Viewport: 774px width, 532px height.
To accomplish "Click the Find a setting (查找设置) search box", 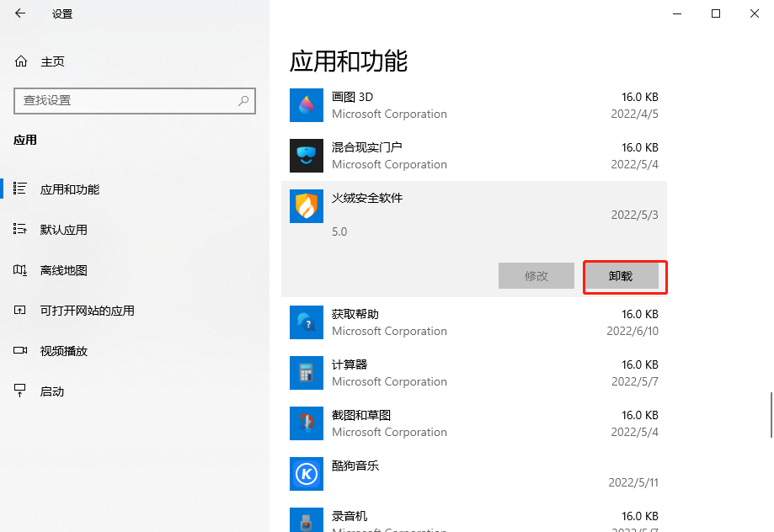I will point(126,100).
